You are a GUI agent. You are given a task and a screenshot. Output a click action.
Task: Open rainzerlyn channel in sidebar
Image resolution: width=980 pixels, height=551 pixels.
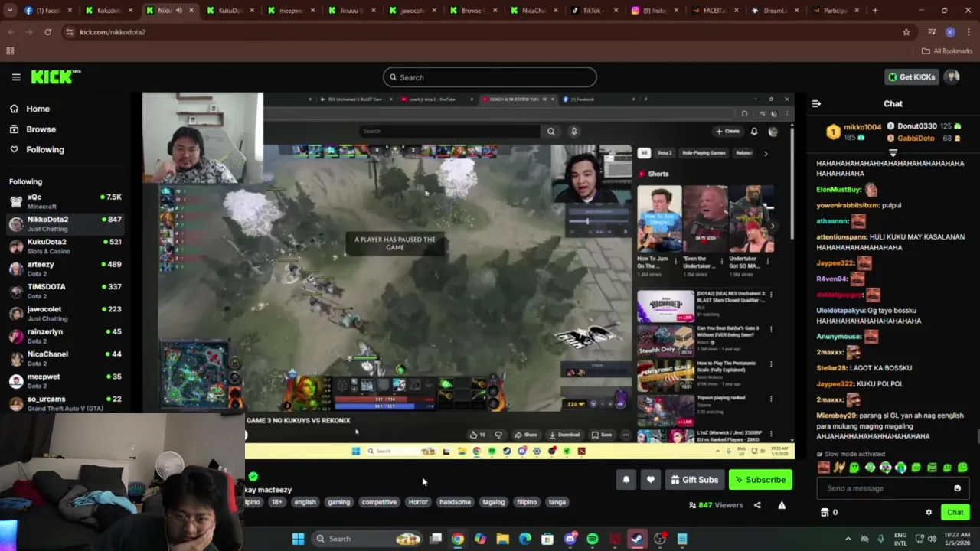65,335
